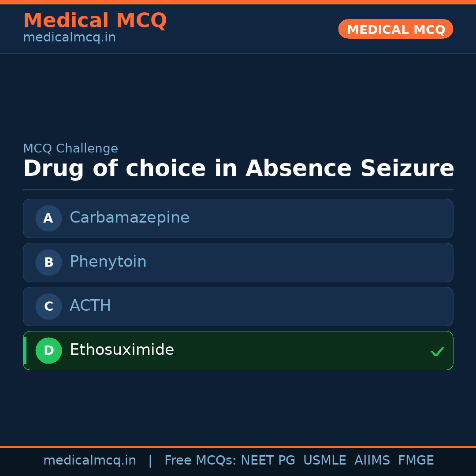
Task: Click the letter B option circle
Action: point(48,262)
